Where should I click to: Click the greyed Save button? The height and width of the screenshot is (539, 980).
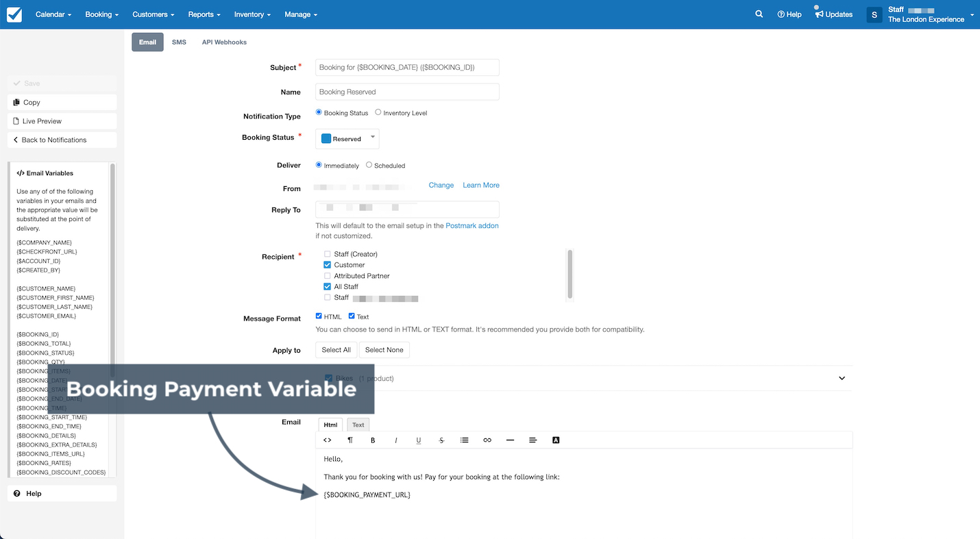[62, 83]
